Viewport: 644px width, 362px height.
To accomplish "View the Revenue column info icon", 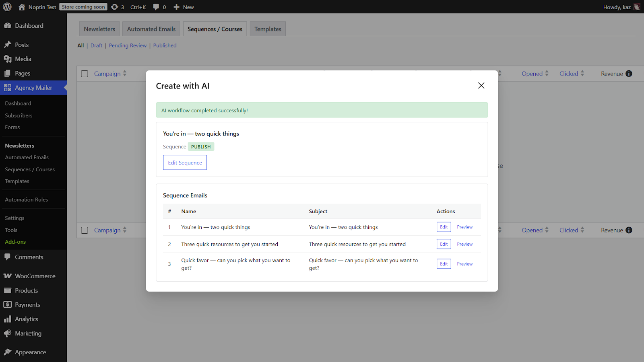I will coord(629,73).
